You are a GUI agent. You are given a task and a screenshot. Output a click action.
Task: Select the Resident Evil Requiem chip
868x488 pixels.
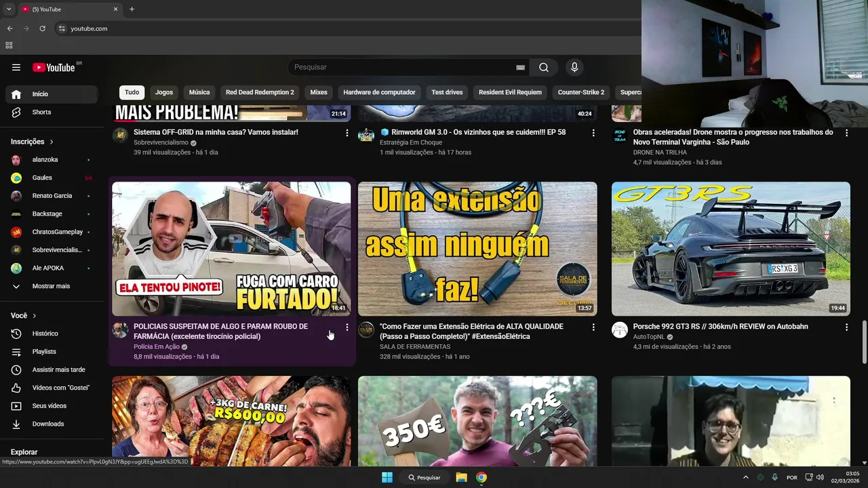pyautogui.click(x=510, y=92)
